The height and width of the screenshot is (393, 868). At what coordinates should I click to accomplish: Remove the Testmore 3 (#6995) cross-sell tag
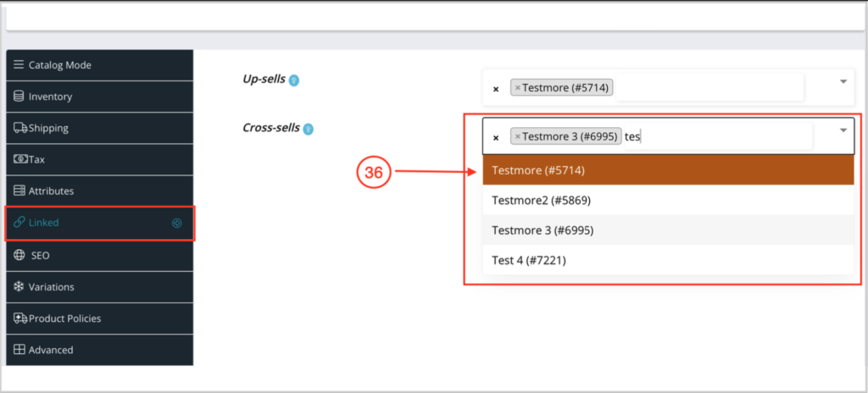tap(518, 136)
